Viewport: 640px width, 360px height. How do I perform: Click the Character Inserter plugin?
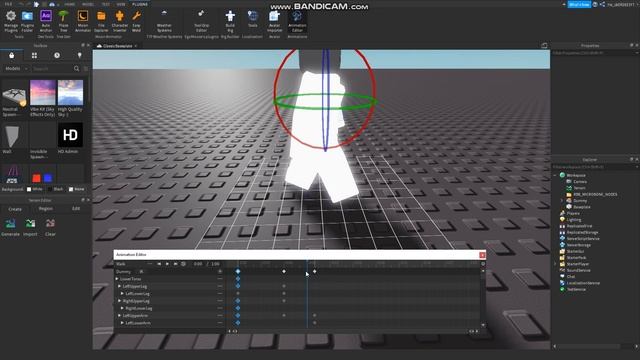tap(120, 21)
